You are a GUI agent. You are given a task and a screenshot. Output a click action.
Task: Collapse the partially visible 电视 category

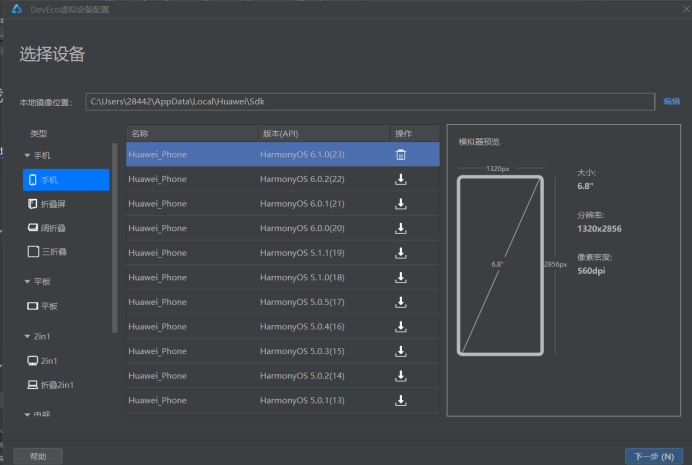[x=27, y=415]
